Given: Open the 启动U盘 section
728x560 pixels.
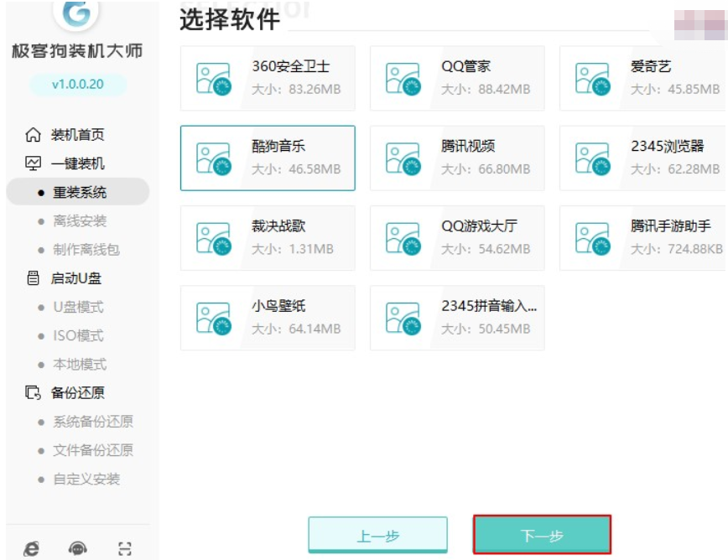Looking at the screenshot, I should 75,278.
